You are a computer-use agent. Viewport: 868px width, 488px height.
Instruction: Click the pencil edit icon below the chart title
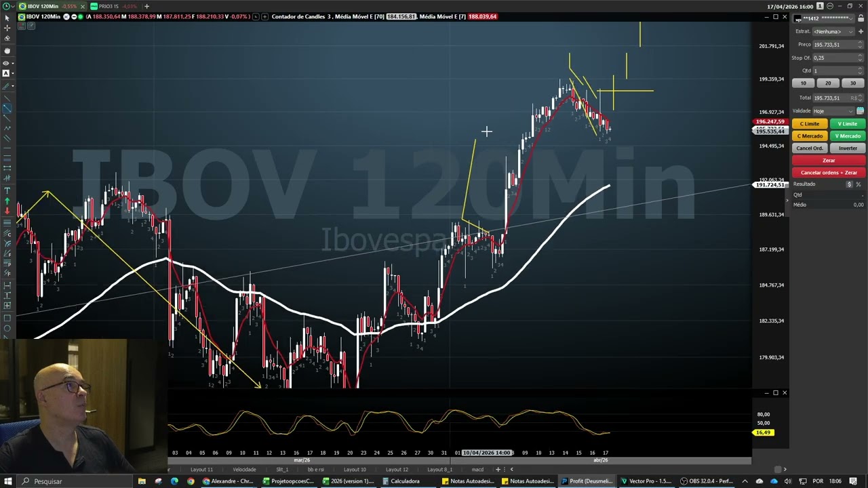31,26
